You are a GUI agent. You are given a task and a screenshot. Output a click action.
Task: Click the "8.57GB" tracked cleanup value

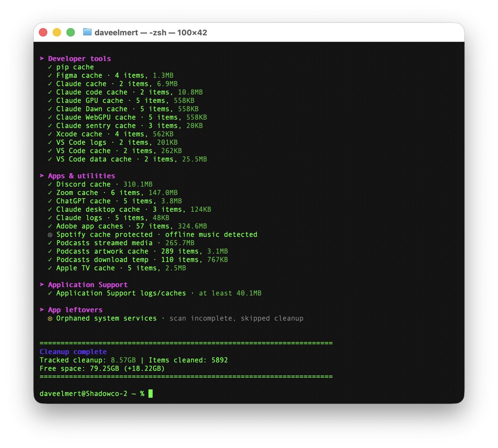pos(123,360)
